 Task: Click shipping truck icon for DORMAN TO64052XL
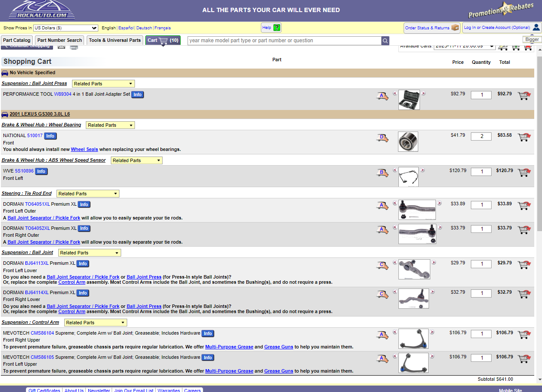[382, 230]
